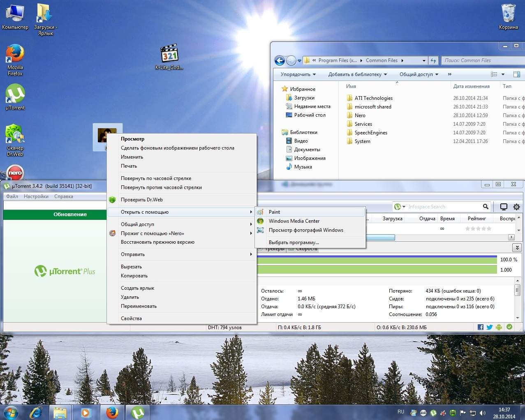This screenshot has height=420, width=525.
Task: Open Общий доступ dropdown in Explorer toolbar
Action: pos(419,74)
